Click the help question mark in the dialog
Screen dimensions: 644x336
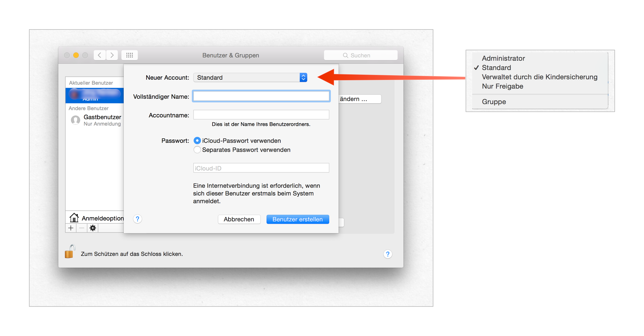[x=137, y=219]
